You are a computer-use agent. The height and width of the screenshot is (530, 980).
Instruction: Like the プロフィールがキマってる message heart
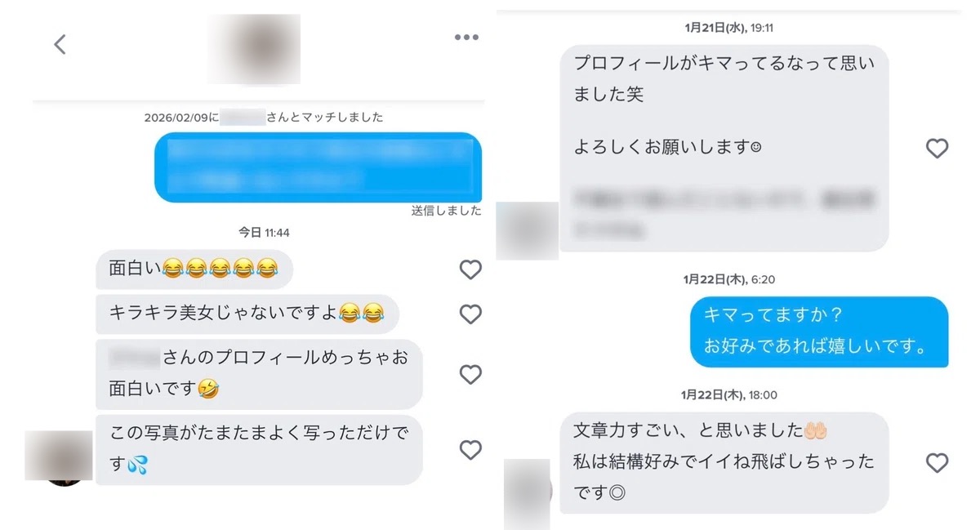937,148
